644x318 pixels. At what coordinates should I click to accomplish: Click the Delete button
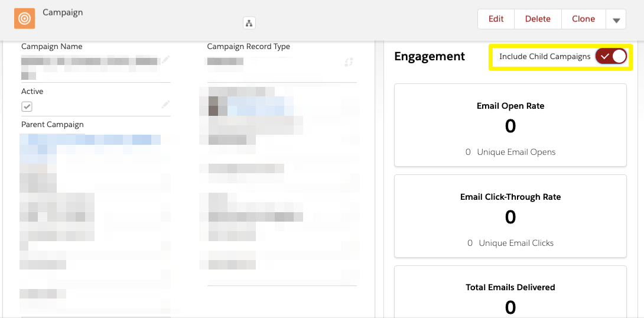tap(538, 20)
